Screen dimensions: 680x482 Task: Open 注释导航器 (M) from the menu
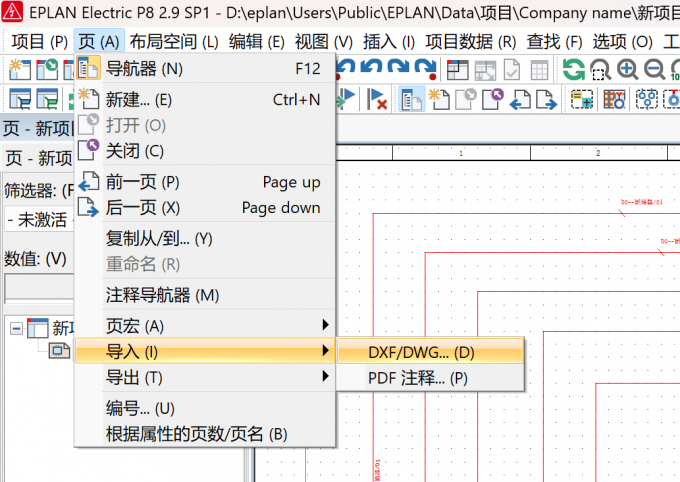[205, 295]
